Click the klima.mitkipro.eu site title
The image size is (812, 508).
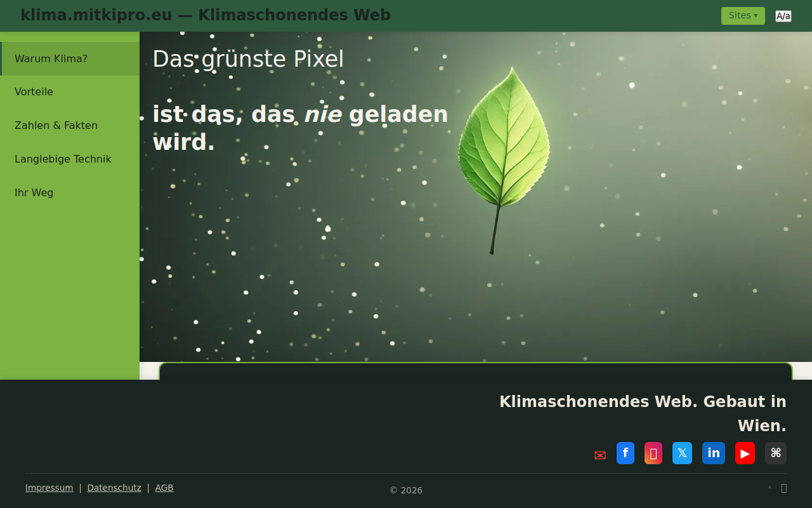coord(206,15)
